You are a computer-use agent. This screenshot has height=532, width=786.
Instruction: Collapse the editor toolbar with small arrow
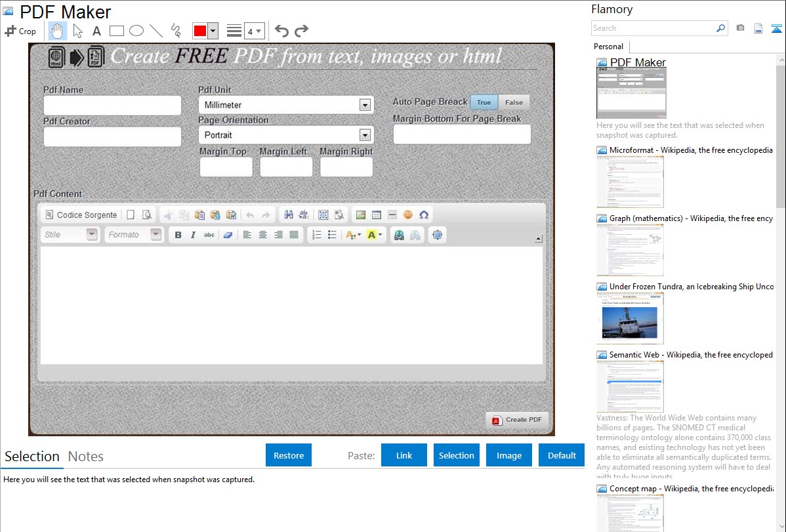click(x=538, y=239)
